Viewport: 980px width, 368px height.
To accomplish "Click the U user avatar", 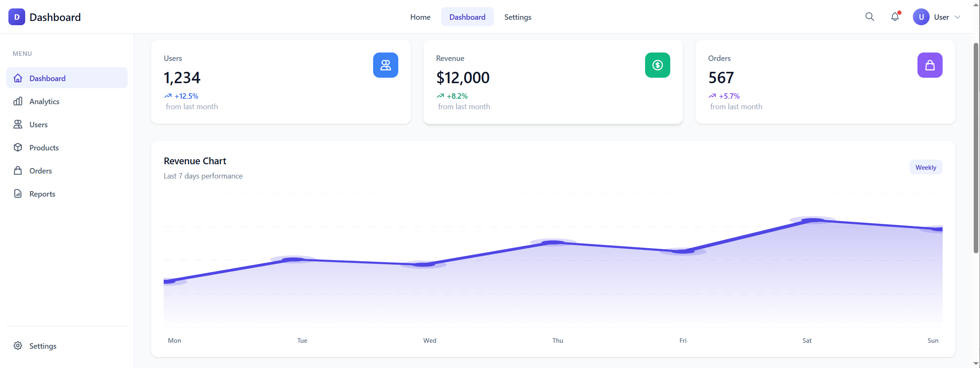I will click(921, 17).
